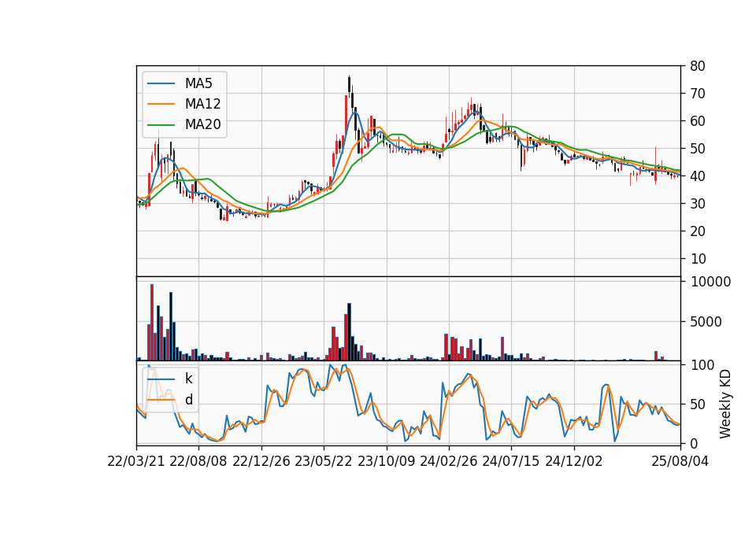Viewport: 756px width, 543px height.
Task: Click the price axis value 40
Action: point(698,176)
